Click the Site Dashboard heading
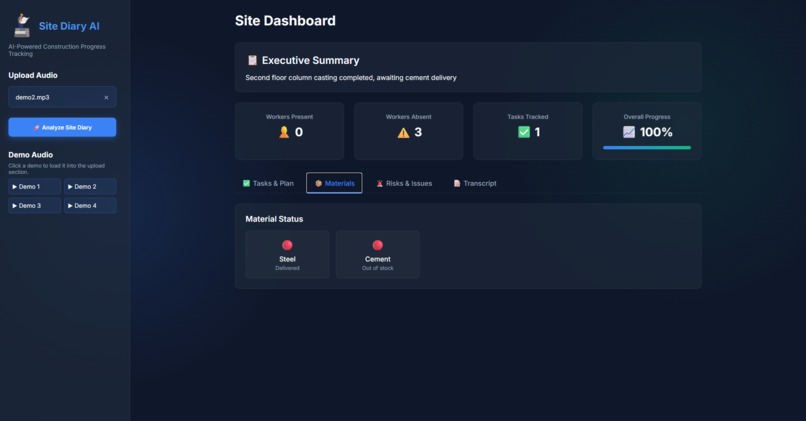 285,21
